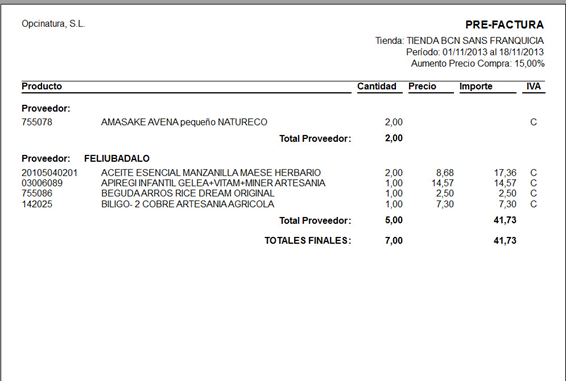The width and height of the screenshot is (566, 381).
Task: Select product code 755086
Action: point(37,194)
